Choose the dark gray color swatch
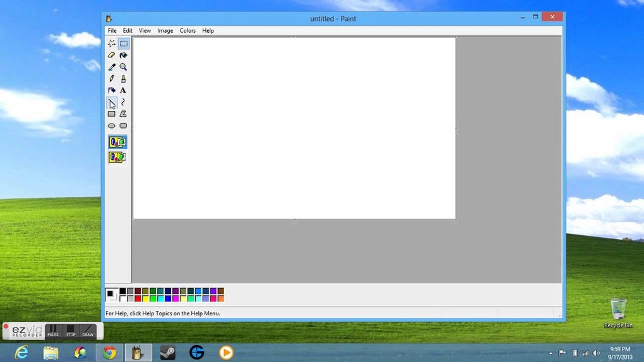 pyautogui.click(x=130, y=291)
